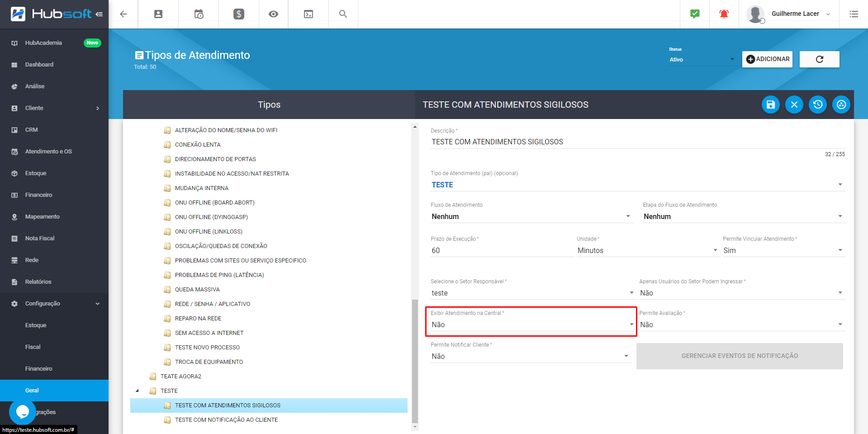The width and height of the screenshot is (868, 434).
Task: Edit the Prazo de Execução field
Action: (502, 250)
